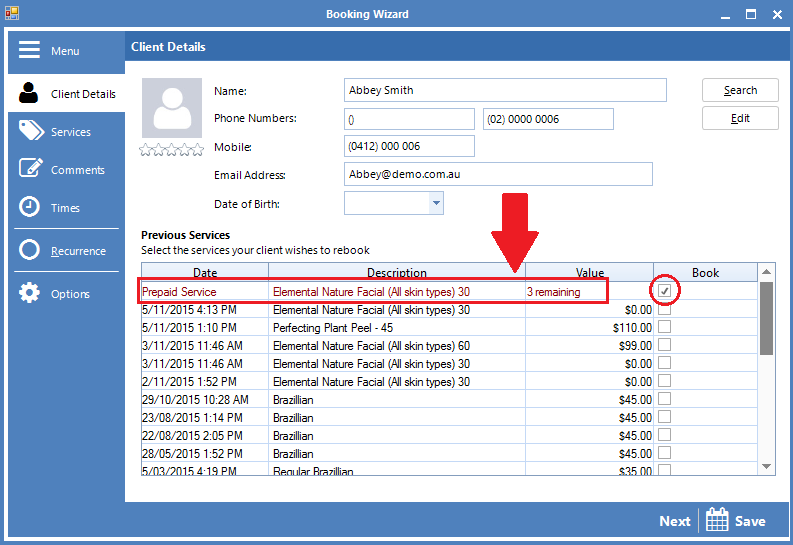Uncheck Book for the Prepaid Service row
This screenshot has height=545, width=793.
click(x=664, y=291)
